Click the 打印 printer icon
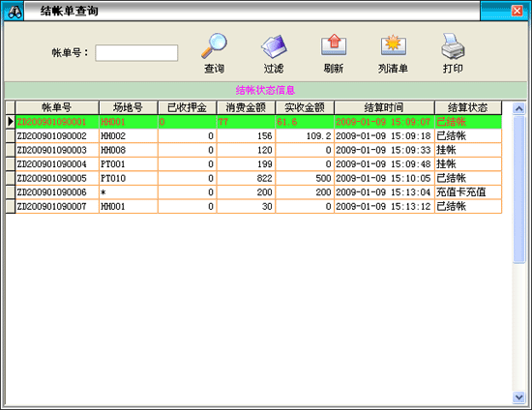 click(453, 46)
